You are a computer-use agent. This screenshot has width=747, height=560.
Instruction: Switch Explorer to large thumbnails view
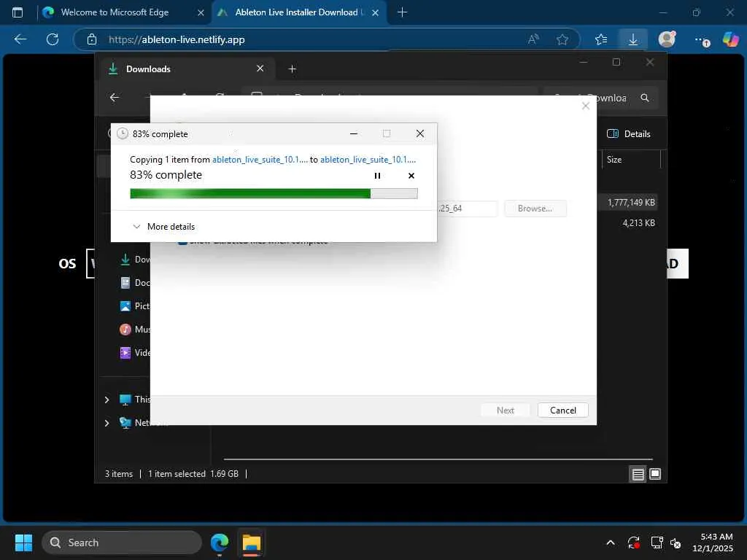point(655,474)
